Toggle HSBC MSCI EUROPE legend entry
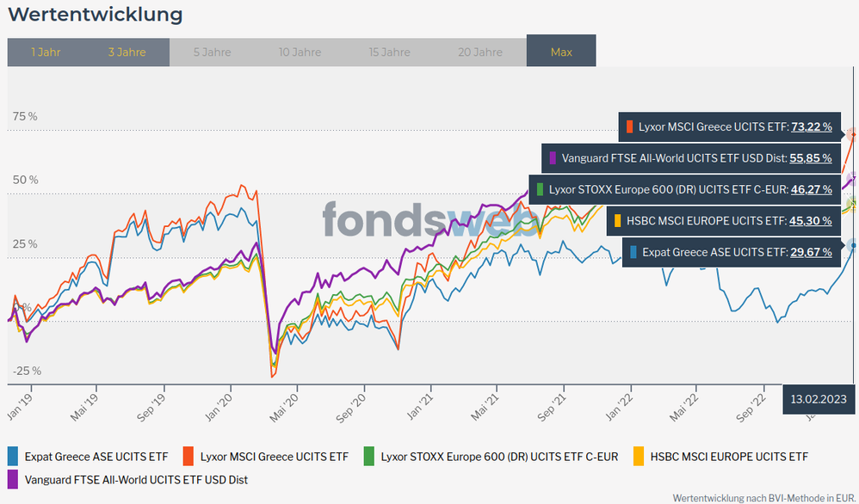 728,457
